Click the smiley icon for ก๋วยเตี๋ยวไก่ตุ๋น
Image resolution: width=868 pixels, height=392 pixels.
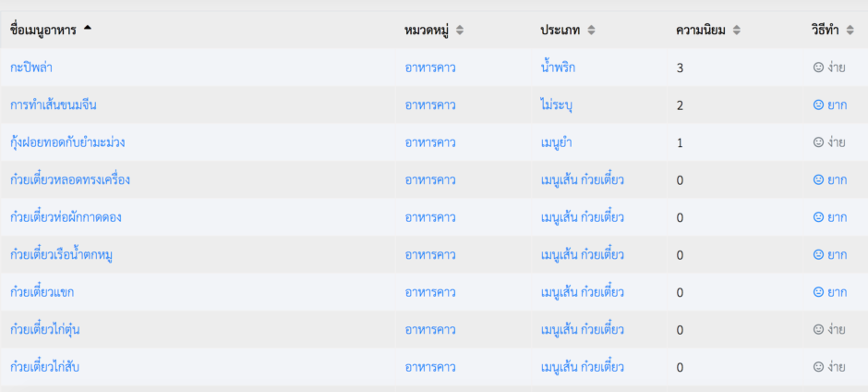(x=817, y=329)
